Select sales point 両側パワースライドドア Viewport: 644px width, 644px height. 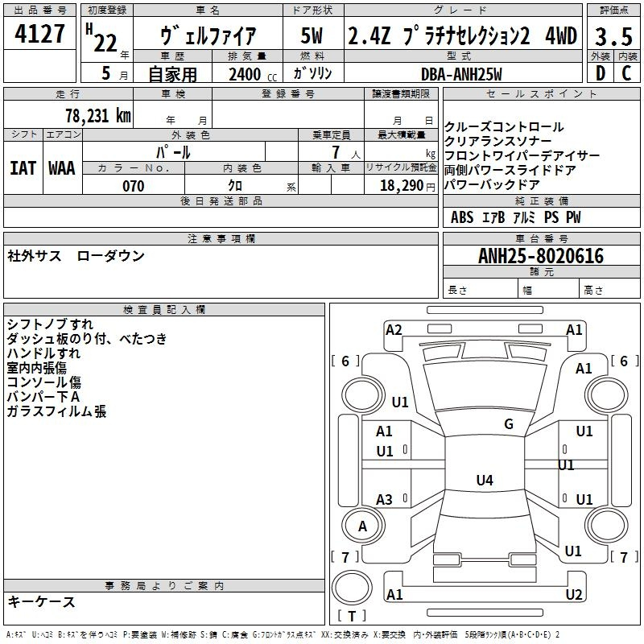pos(510,170)
